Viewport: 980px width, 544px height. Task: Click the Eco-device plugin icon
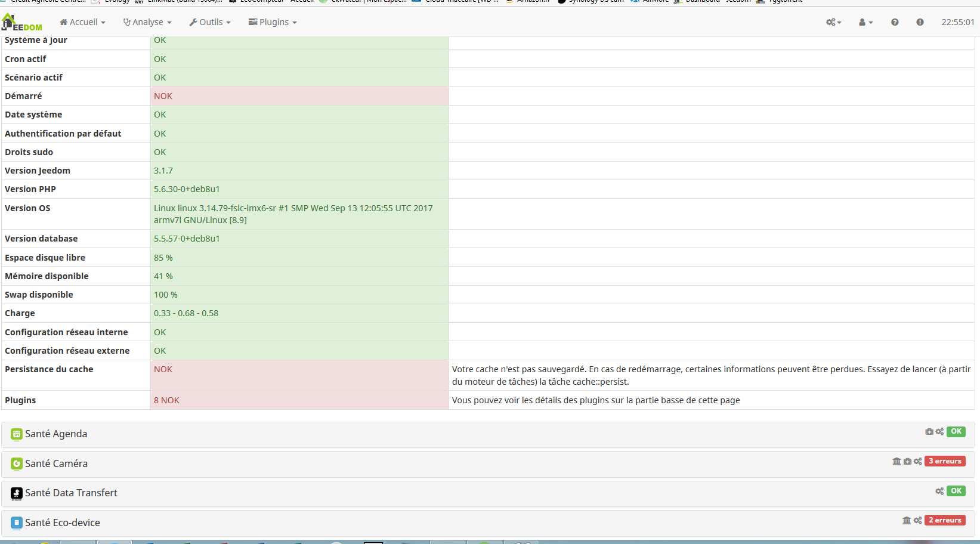(x=17, y=523)
